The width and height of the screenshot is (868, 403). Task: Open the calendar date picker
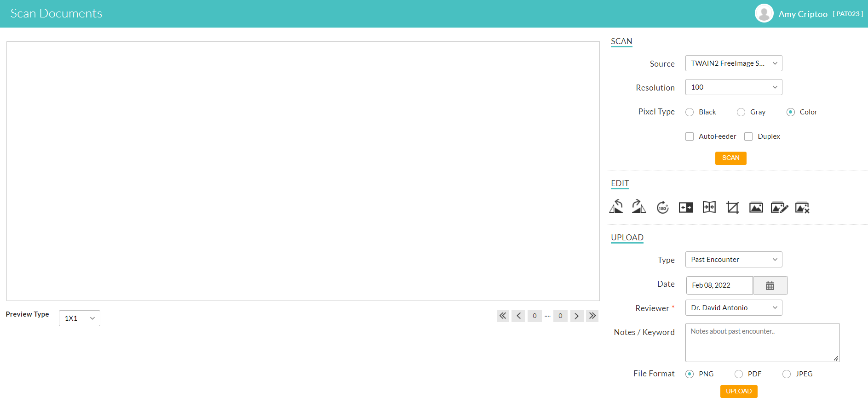point(770,285)
